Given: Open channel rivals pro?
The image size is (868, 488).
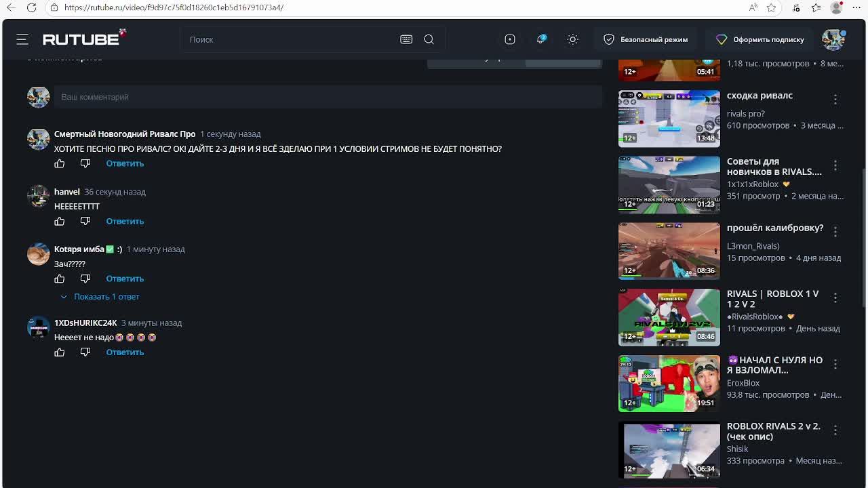Looking at the screenshot, I should [746, 114].
